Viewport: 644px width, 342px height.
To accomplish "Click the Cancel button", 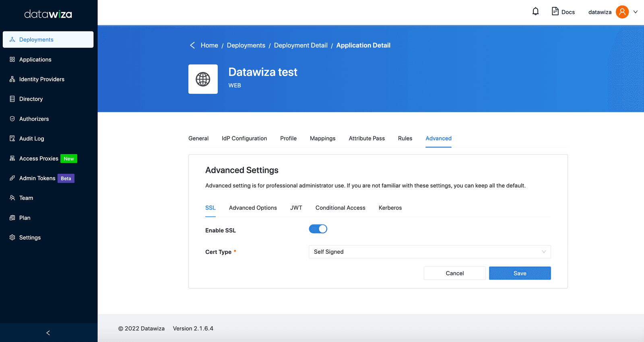I will pos(455,273).
